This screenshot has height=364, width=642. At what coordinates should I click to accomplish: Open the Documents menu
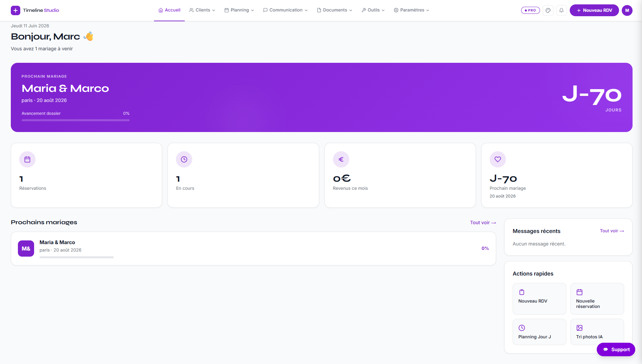pos(335,10)
